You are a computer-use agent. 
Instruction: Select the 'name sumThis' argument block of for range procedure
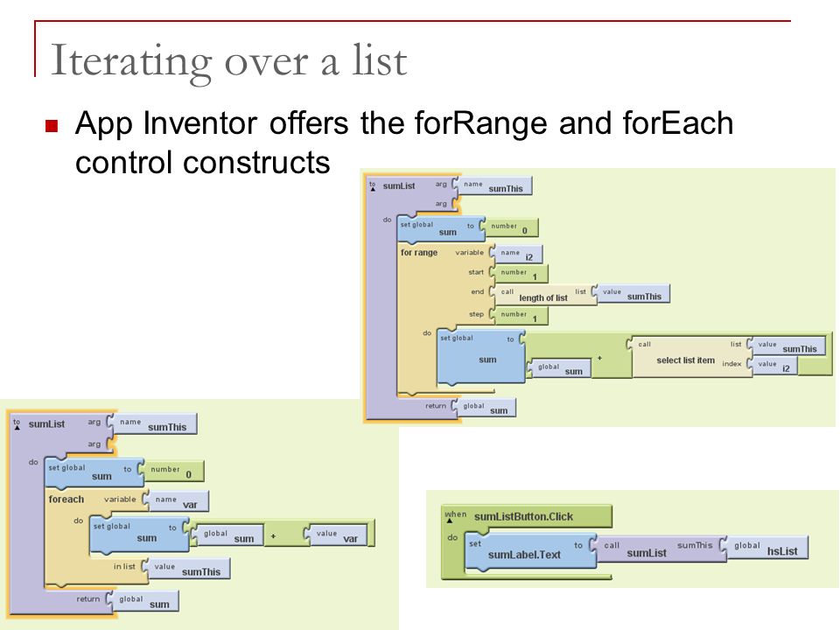495,185
